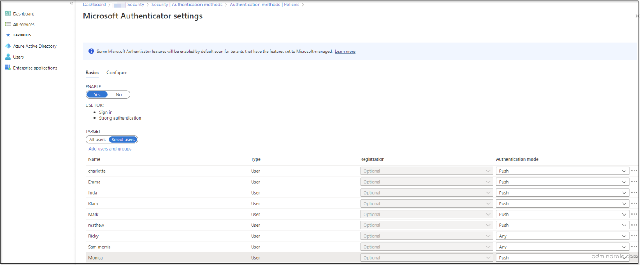Open the Users blade icon
The image size is (644, 265).
[x=8, y=57]
